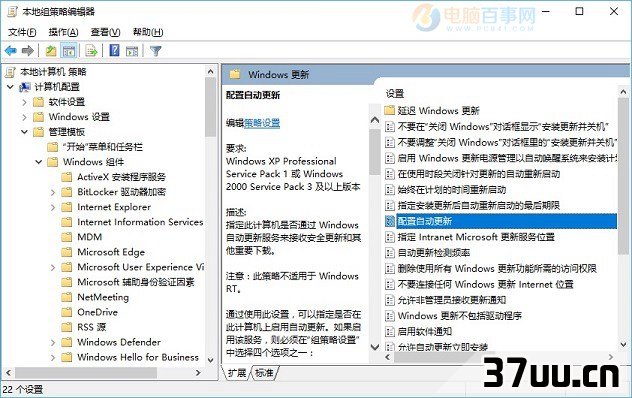Collapse the 管理模板 tree node

(x=25, y=132)
